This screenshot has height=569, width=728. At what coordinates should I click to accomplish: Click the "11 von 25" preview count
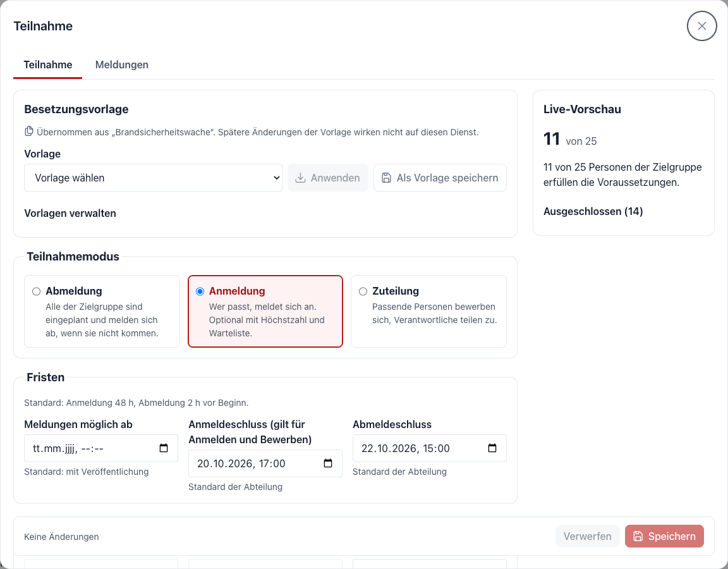tap(570, 139)
